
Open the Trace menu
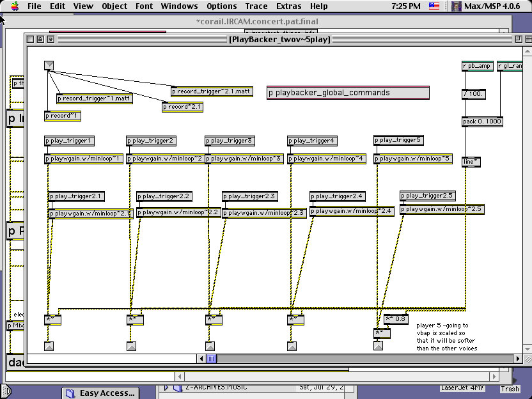click(x=256, y=6)
